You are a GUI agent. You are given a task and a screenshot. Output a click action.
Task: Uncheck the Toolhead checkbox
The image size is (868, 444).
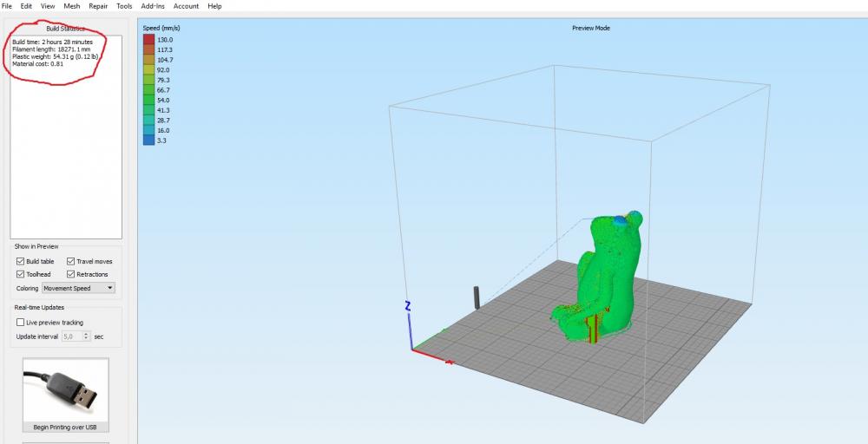coord(21,274)
